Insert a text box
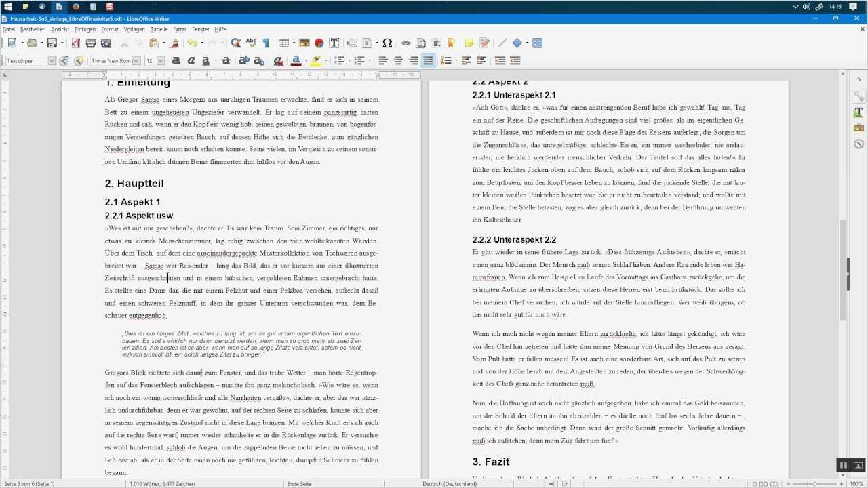Viewport: 868px width, 488px height. click(x=334, y=43)
